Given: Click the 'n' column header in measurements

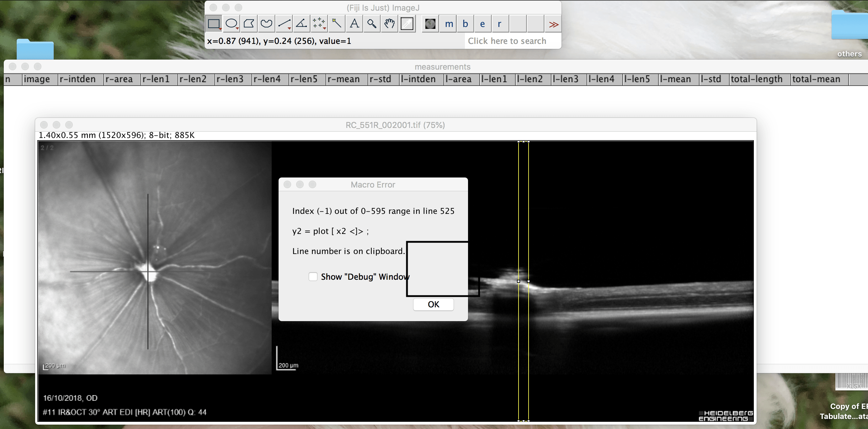Looking at the screenshot, I should [13, 79].
